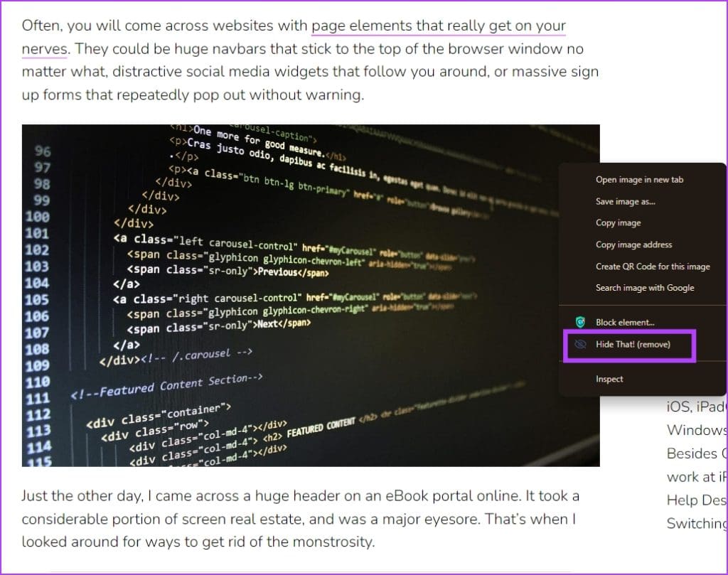Click the 'Besides' sidebar entry
The height and width of the screenshot is (575, 728).
694,453
